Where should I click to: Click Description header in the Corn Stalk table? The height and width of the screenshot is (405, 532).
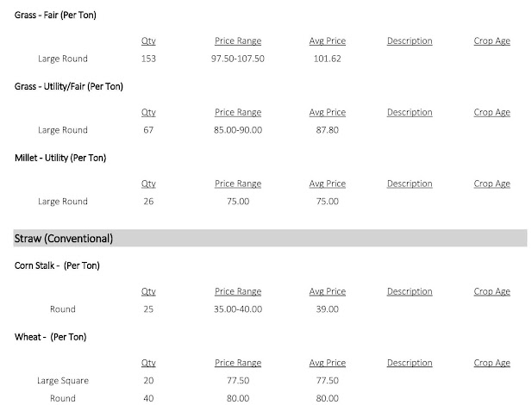pyautogui.click(x=410, y=291)
